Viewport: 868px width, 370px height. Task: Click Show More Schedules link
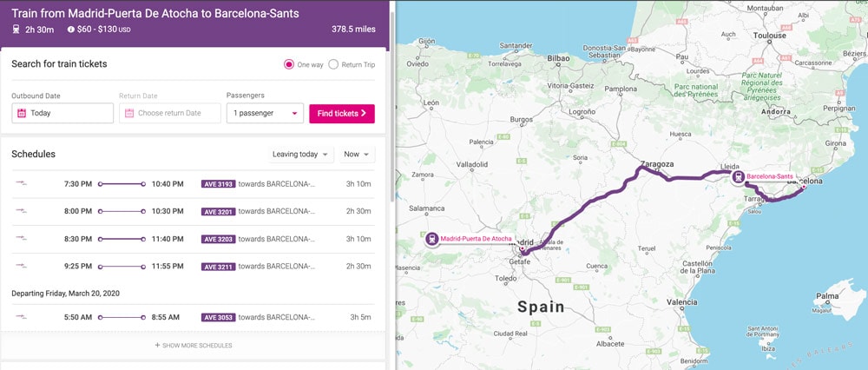click(x=194, y=345)
